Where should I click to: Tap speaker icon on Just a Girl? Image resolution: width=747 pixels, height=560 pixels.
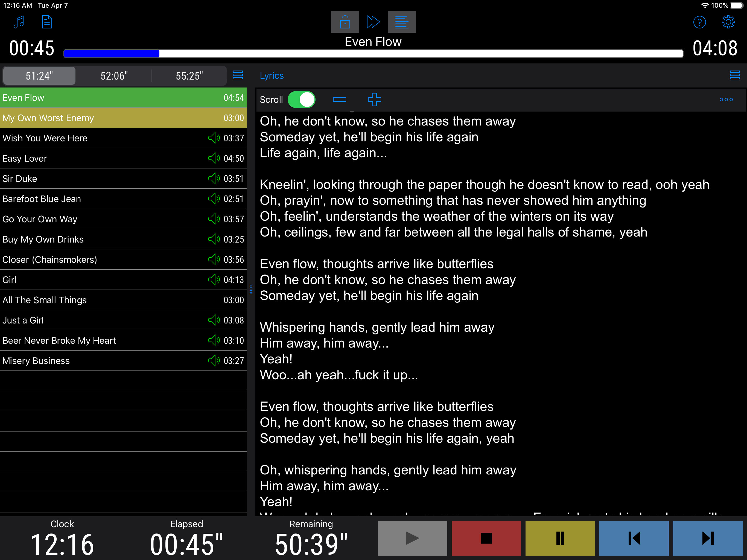point(214,320)
